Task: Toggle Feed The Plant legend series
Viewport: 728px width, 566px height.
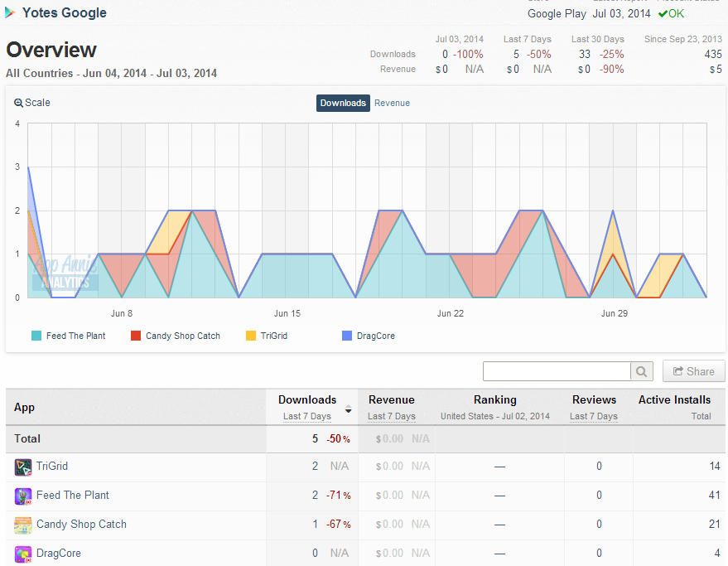Action: (68, 336)
